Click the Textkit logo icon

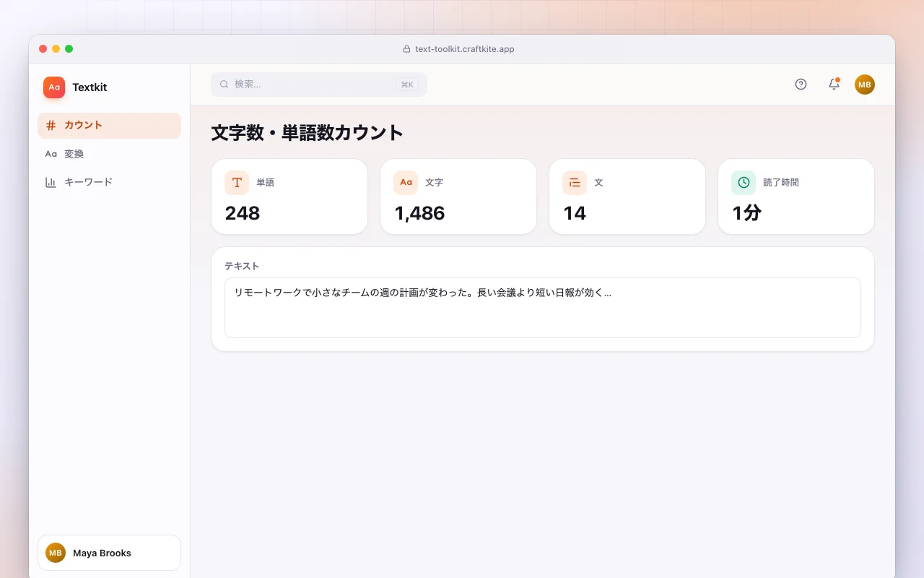click(54, 87)
